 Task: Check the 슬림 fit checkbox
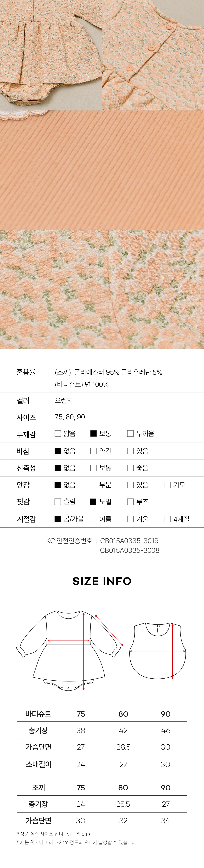[x=58, y=502]
